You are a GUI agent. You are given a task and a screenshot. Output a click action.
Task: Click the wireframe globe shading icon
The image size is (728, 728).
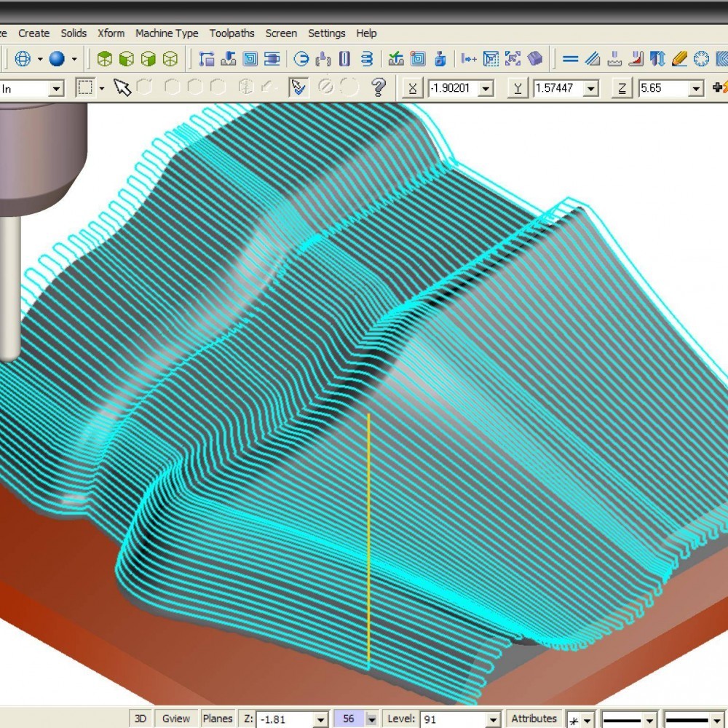23,59
